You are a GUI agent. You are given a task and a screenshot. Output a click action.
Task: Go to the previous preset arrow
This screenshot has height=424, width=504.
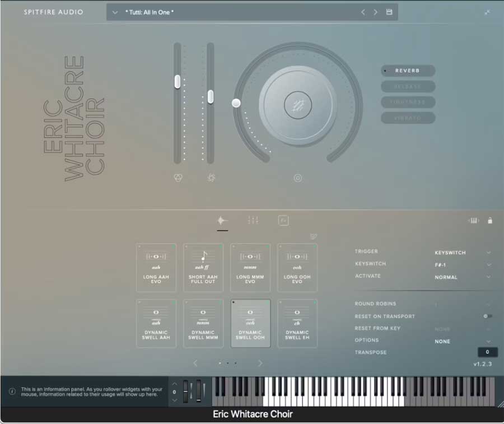363,12
